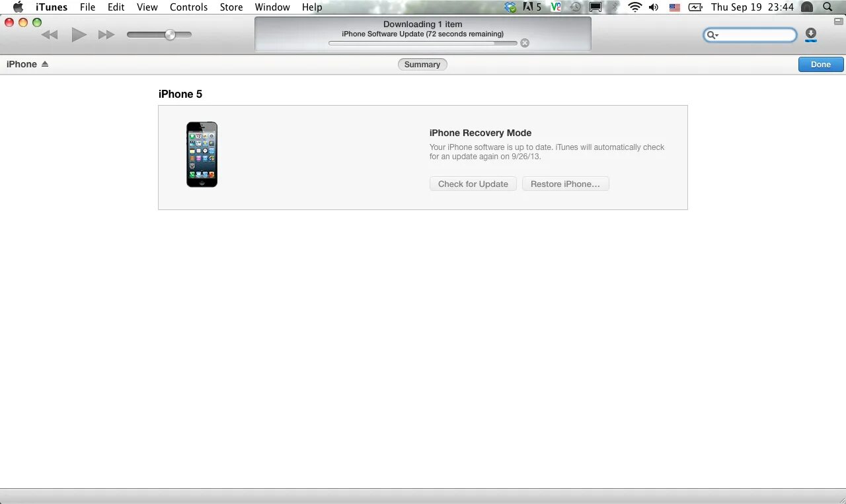The width and height of the screenshot is (846, 504).
Task: Click the rewind previous track button
Action: [50, 34]
